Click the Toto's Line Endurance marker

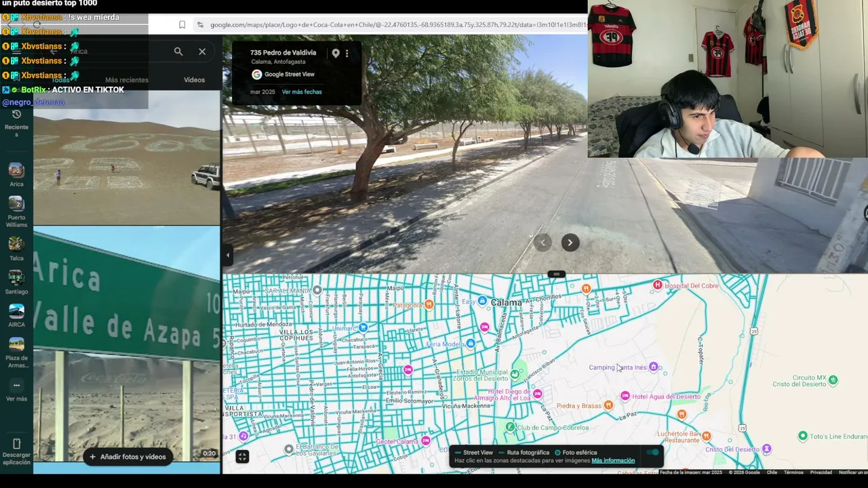[x=803, y=436]
